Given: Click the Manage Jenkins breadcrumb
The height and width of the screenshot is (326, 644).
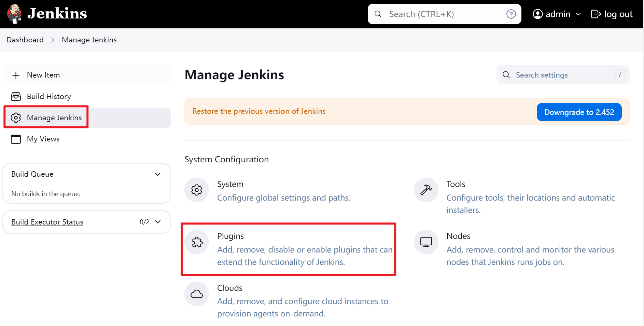Looking at the screenshot, I should pos(89,40).
